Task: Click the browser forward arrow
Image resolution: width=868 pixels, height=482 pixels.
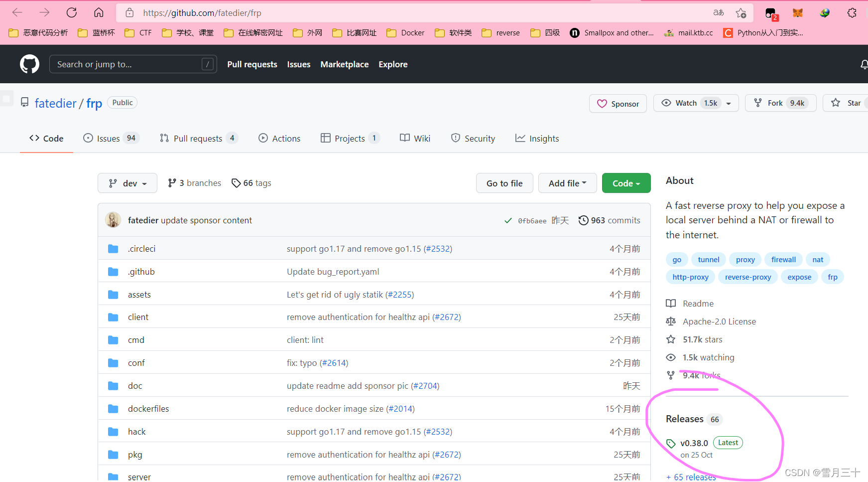Action: [x=44, y=12]
